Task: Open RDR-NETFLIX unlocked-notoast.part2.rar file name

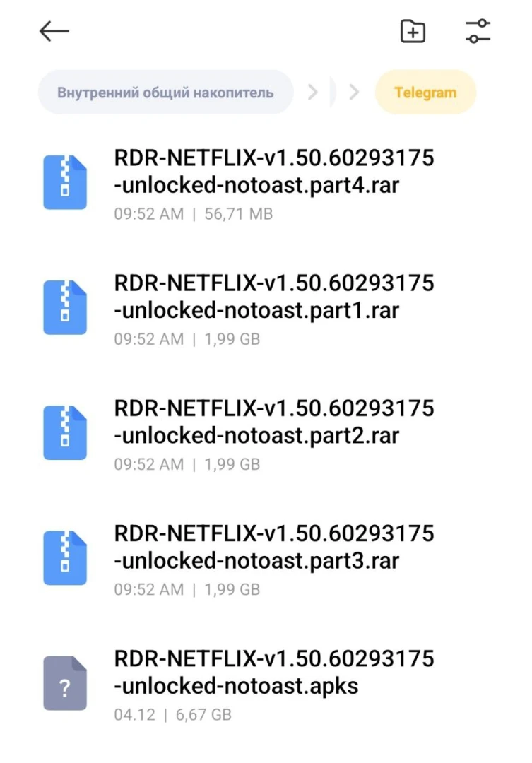Action: pos(274,422)
